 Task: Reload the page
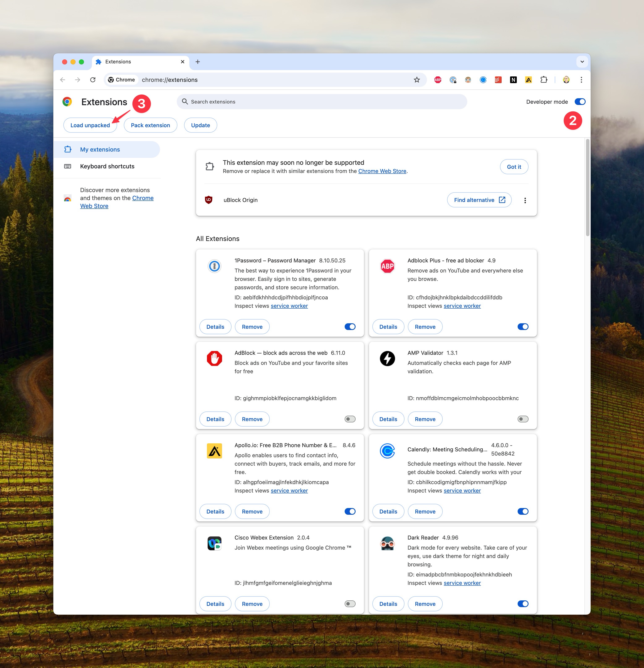93,80
